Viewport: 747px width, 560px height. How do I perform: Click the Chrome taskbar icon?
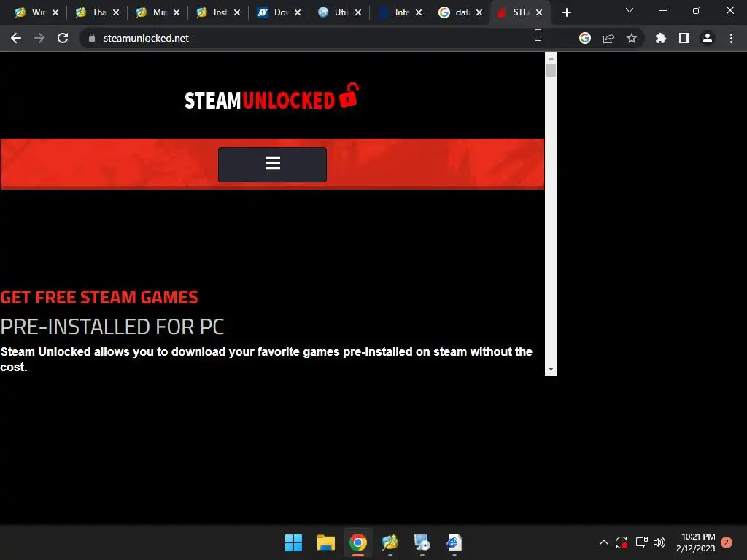tap(357, 542)
